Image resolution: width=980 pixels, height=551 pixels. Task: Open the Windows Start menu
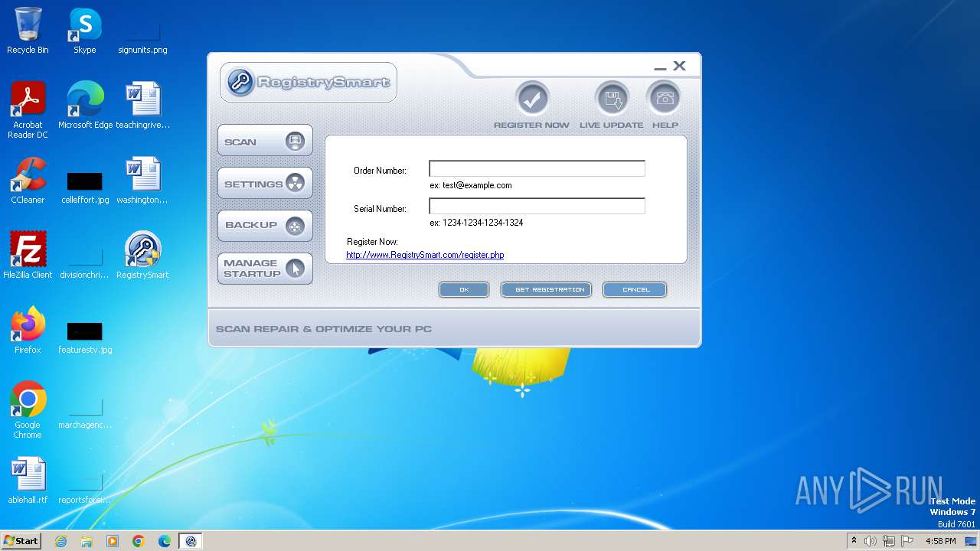tap(21, 541)
